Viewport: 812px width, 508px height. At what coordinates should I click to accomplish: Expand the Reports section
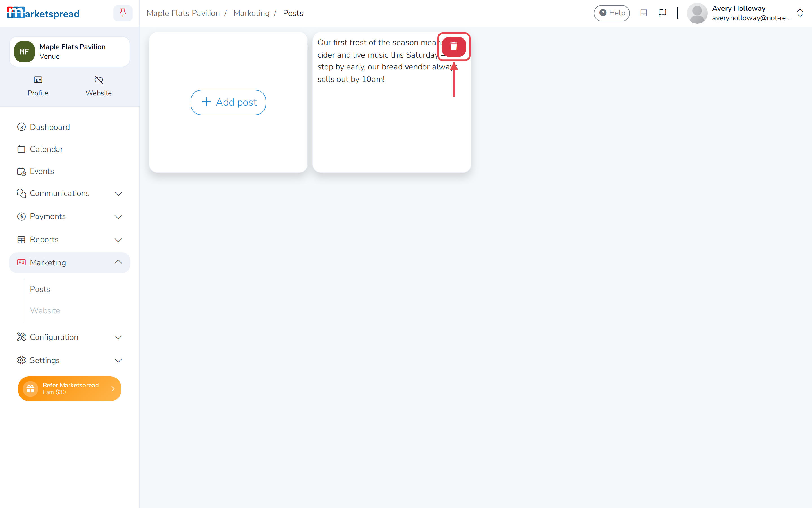(69, 240)
